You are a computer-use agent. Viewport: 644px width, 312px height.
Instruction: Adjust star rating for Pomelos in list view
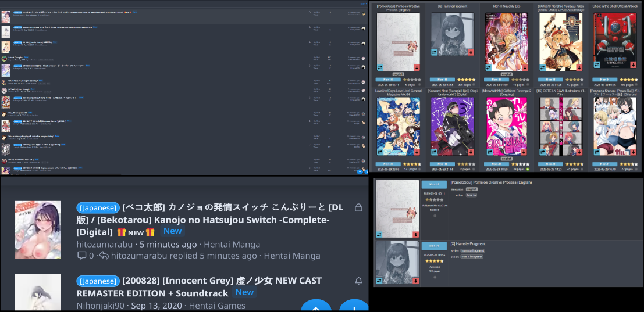(434, 200)
